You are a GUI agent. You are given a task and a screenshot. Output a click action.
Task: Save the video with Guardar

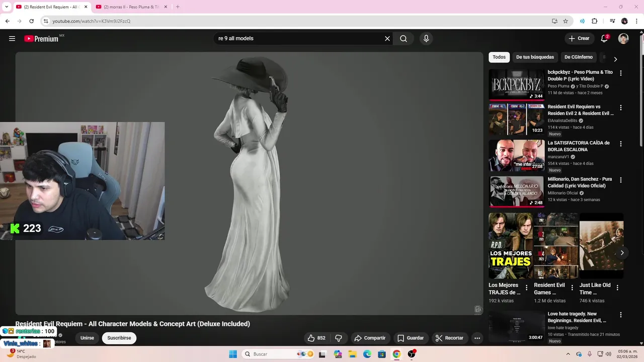410,338
